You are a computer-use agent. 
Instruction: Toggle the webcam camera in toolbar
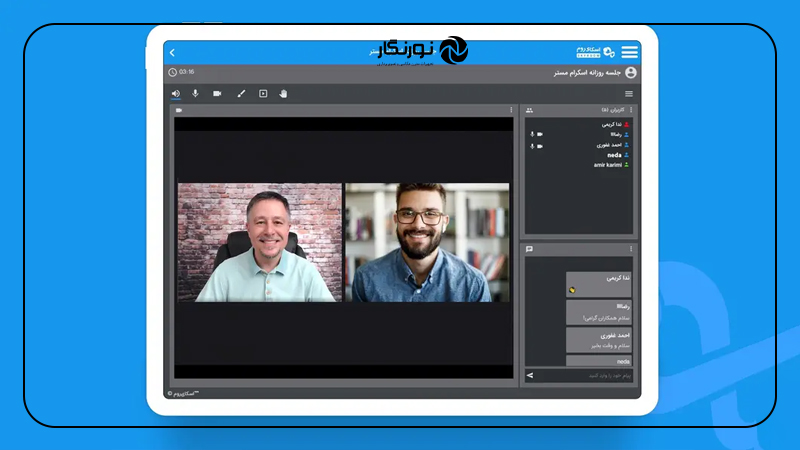[217, 93]
